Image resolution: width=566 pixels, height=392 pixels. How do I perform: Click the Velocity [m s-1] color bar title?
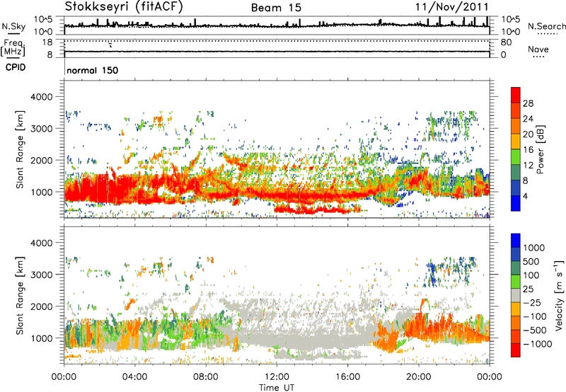click(x=559, y=294)
